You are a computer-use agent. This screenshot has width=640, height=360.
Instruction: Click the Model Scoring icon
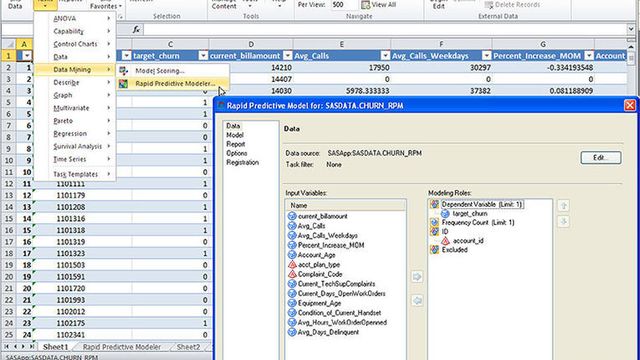point(123,71)
